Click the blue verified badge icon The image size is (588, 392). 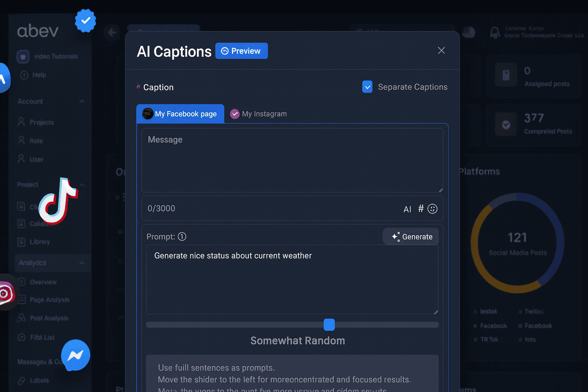[x=85, y=21]
